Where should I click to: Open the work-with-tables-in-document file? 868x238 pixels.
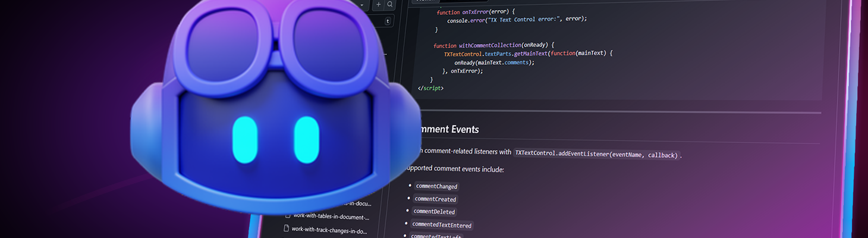pyautogui.click(x=331, y=216)
